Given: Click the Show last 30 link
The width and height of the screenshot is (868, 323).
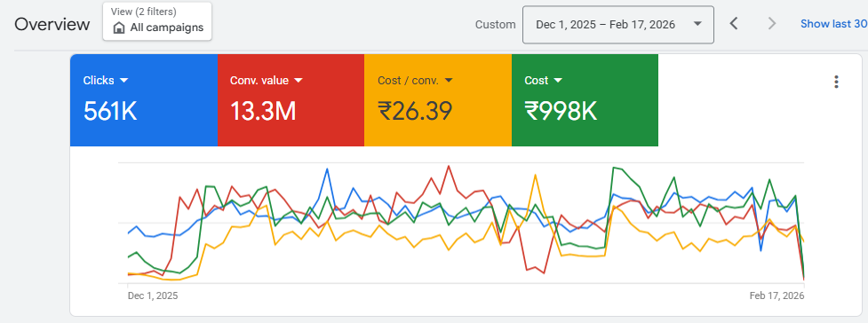Looking at the screenshot, I should pos(833,24).
